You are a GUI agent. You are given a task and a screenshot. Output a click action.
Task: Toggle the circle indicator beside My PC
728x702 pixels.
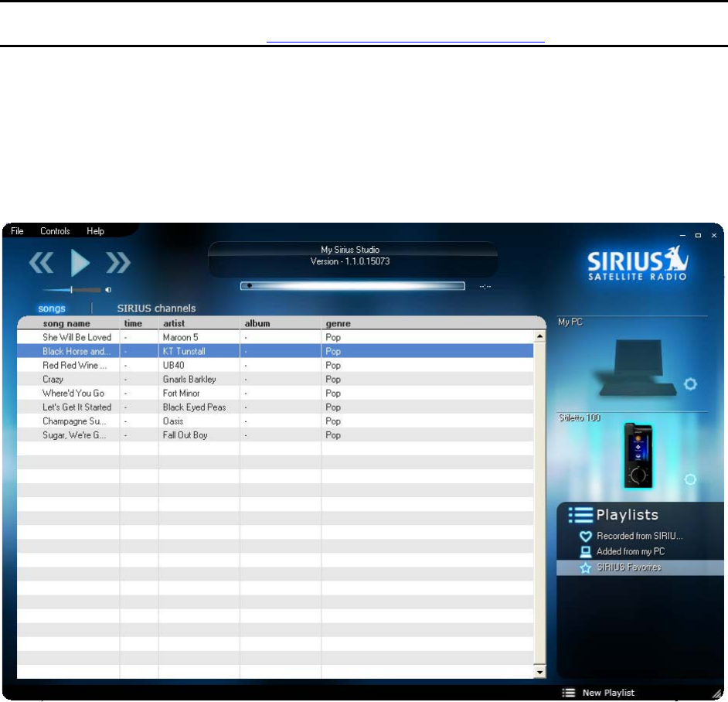coord(690,384)
